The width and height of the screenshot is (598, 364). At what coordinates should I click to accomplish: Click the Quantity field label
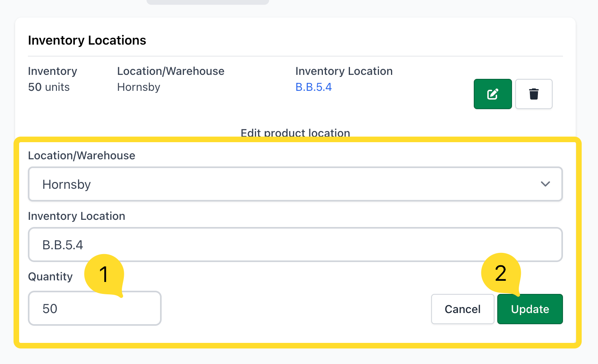(x=50, y=277)
